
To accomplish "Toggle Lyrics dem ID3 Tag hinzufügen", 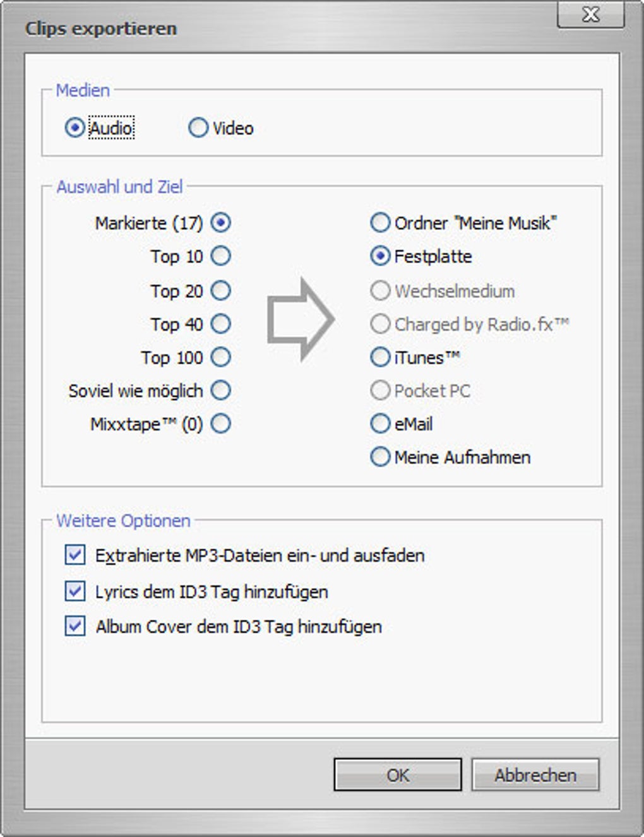I will (75, 591).
